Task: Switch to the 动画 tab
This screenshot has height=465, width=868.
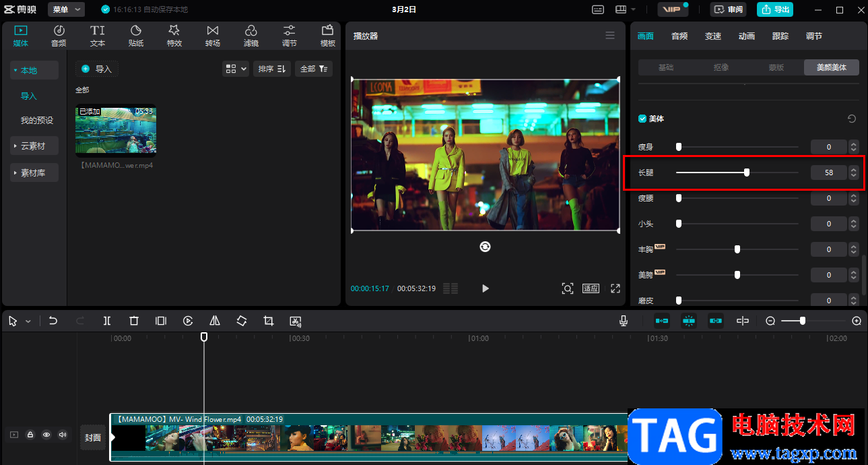Action: pyautogui.click(x=747, y=36)
